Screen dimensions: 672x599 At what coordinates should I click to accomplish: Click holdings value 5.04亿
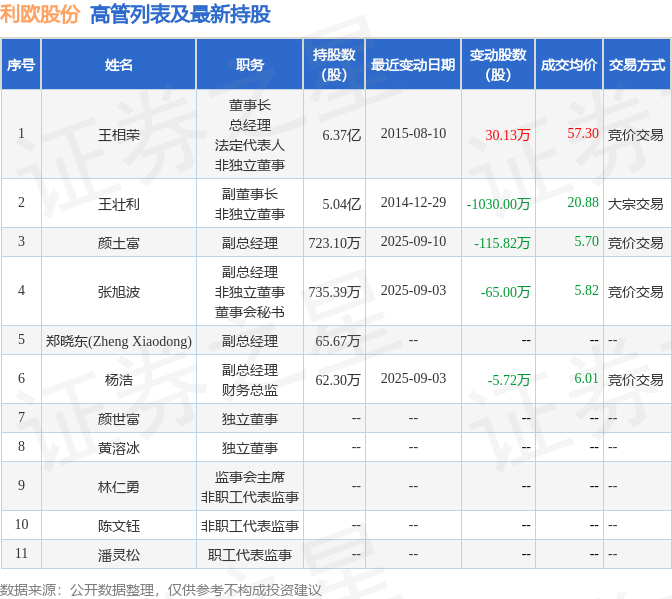point(342,204)
